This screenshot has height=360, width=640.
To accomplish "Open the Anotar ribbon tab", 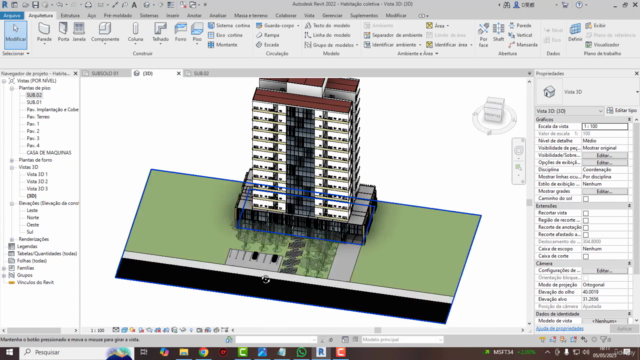I will [x=194, y=16].
